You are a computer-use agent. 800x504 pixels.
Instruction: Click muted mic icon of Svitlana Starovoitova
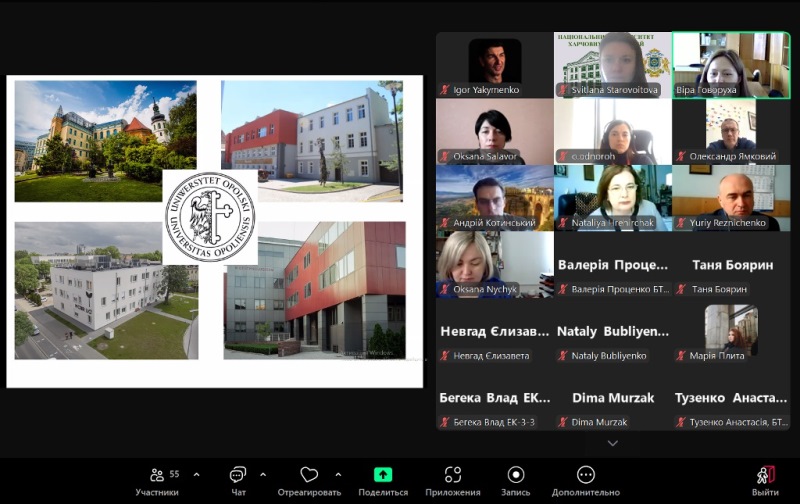[563, 90]
